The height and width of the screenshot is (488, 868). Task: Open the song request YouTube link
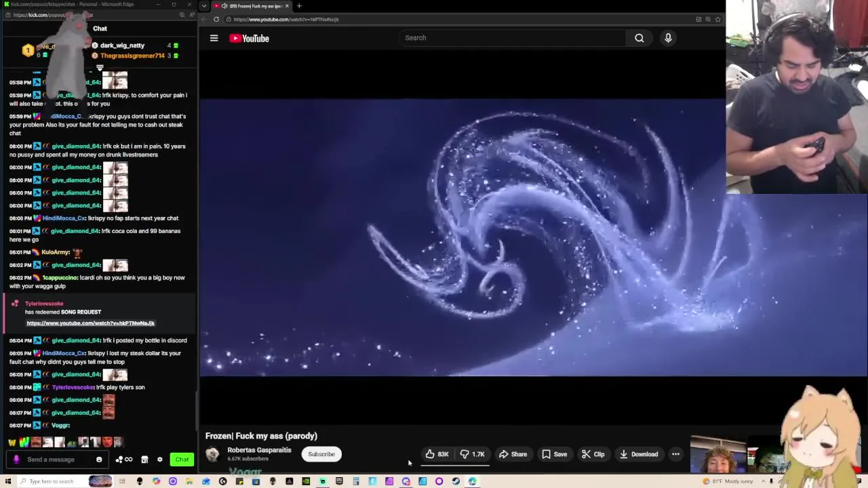[x=90, y=323]
